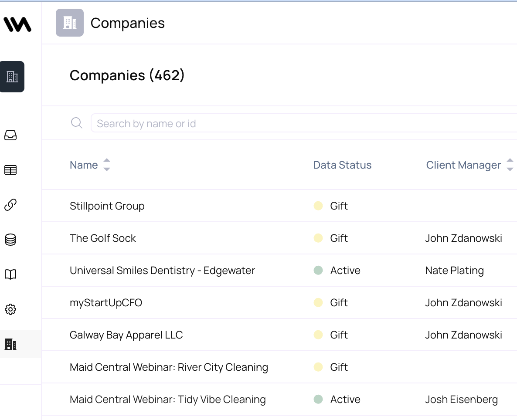Click John Zdanowski in the myStartUpCFO row

click(x=463, y=303)
